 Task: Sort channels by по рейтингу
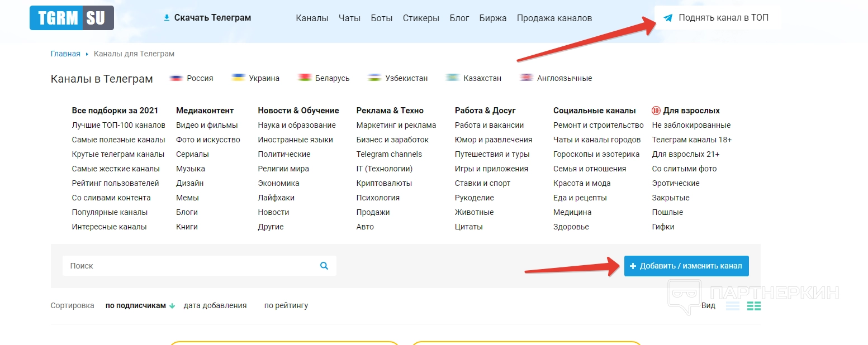coord(286,305)
